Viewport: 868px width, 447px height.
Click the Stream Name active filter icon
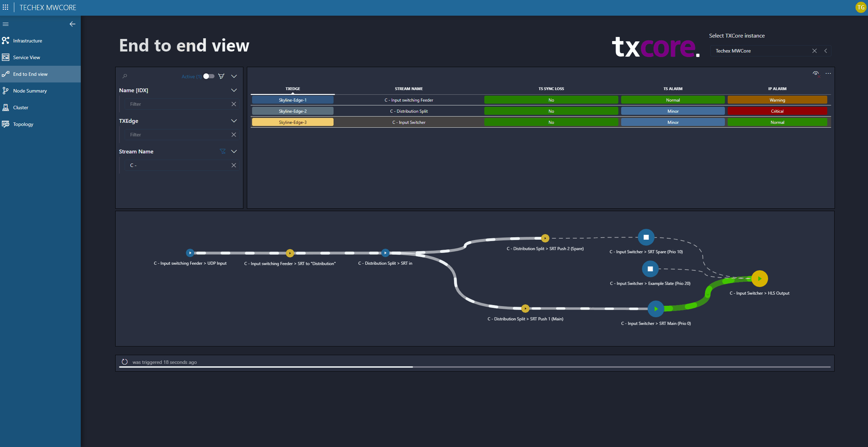coord(222,151)
